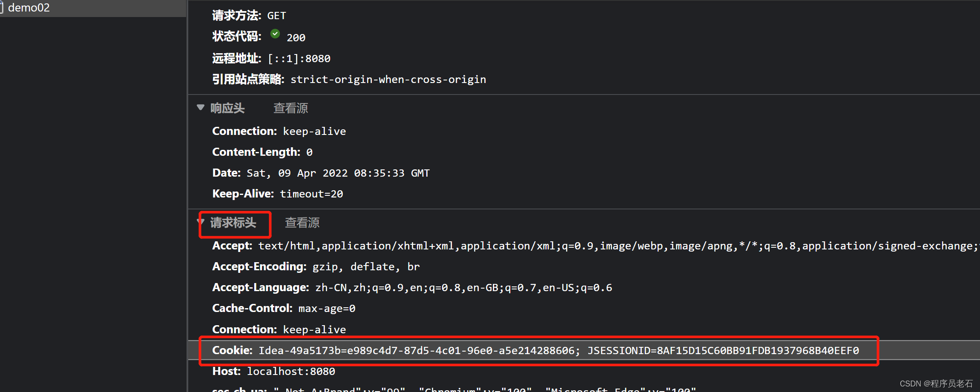The image size is (980, 392).
Task: Click the Content-Length header name
Action: coord(256,152)
